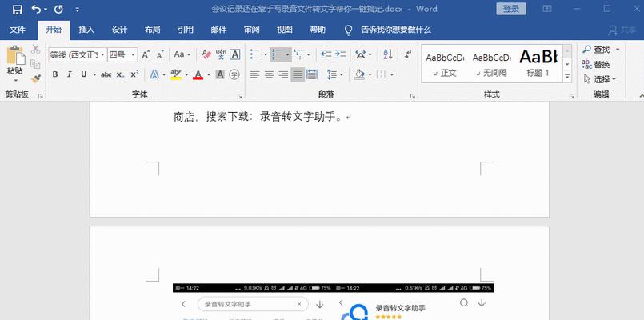Align text right
644x320 pixels.
coord(283,74)
